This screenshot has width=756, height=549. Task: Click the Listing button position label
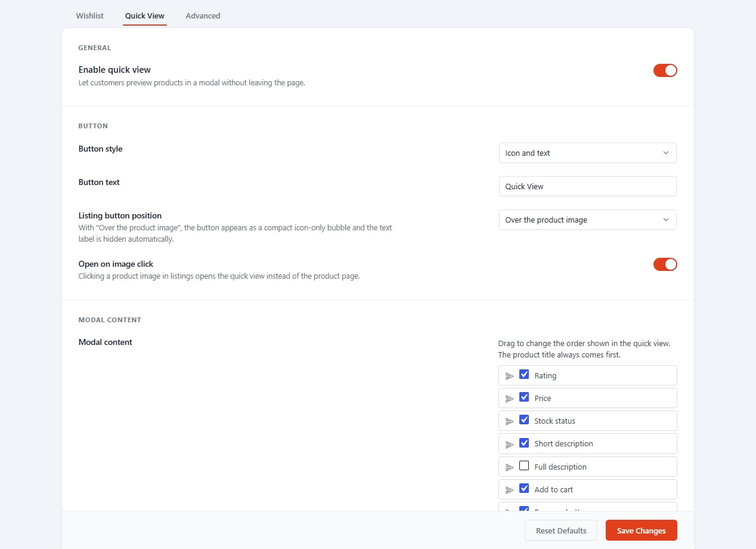120,215
